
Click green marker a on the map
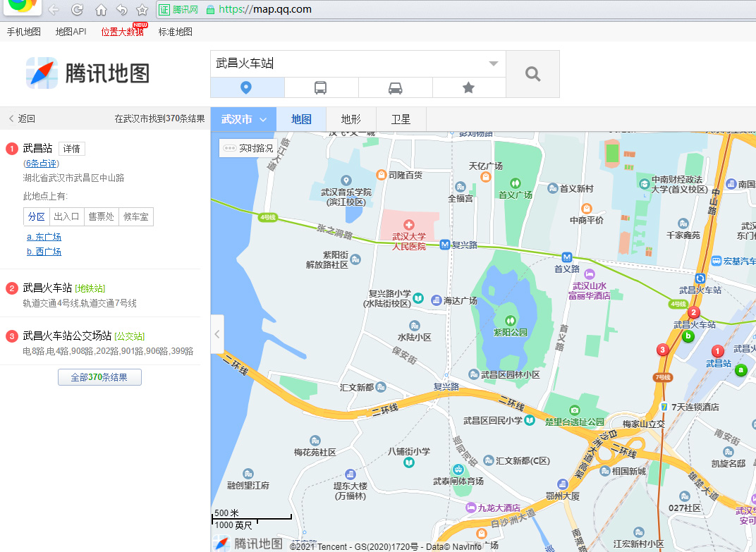pos(740,370)
